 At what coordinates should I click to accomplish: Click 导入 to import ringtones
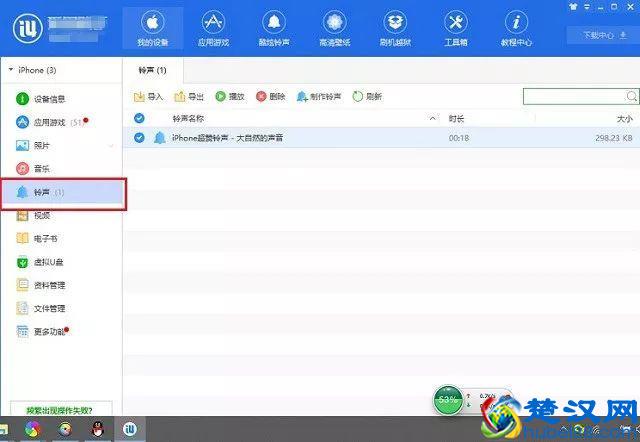click(148, 97)
